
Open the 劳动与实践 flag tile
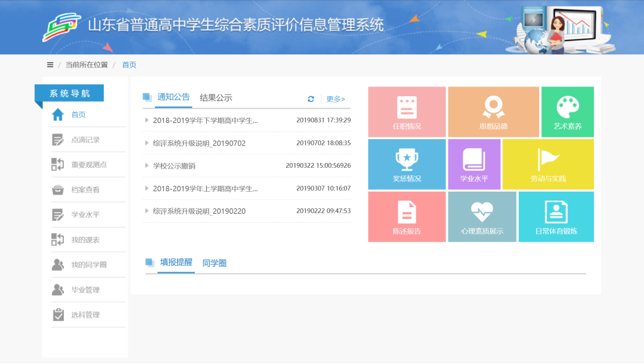click(x=548, y=164)
